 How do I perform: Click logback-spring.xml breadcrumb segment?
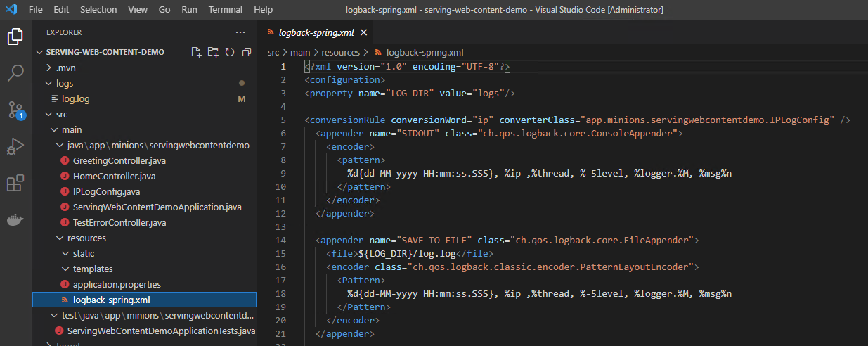click(x=425, y=52)
